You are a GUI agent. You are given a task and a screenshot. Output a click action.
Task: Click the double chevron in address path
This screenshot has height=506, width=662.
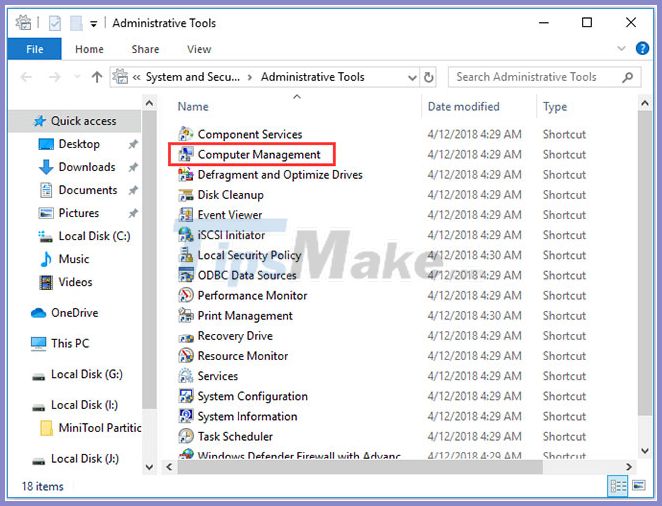tap(136, 77)
